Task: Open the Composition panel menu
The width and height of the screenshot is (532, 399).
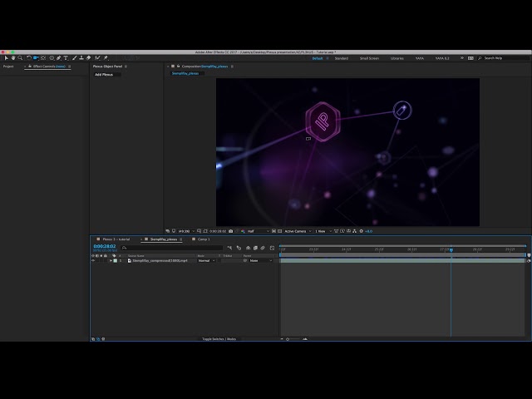Action: point(232,66)
